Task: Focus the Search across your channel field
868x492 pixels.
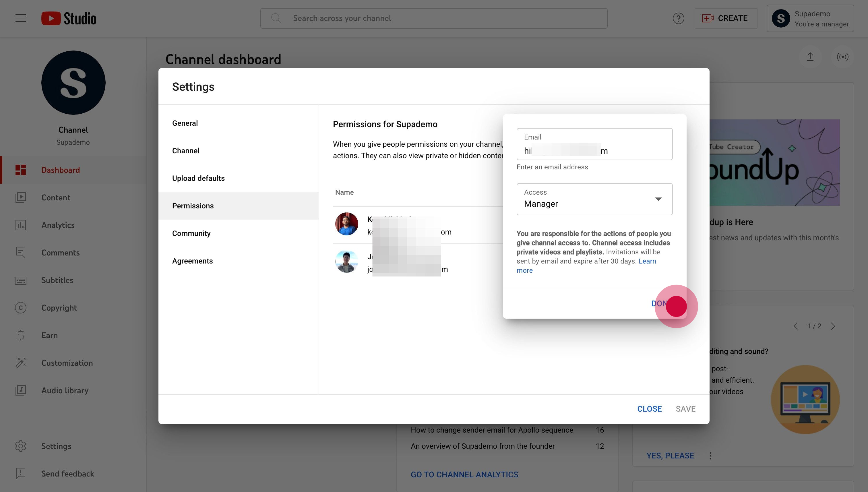Action: tap(433, 18)
